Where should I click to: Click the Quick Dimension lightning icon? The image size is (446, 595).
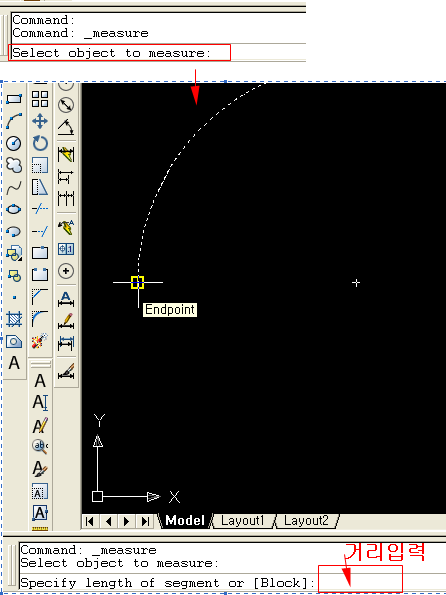pyautogui.click(x=66, y=155)
